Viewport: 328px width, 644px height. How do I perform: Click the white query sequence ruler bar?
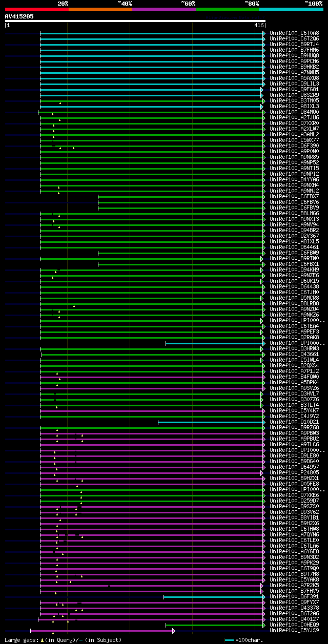click(135, 21)
